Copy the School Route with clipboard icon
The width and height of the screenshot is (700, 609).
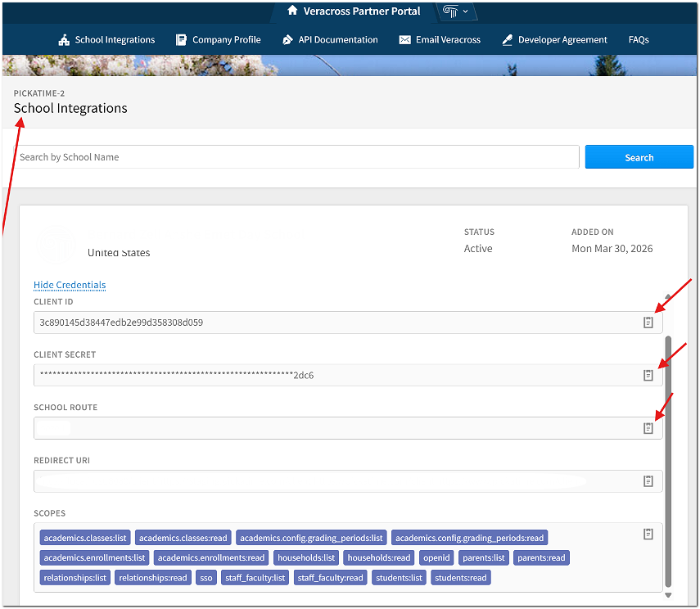[648, 428]
